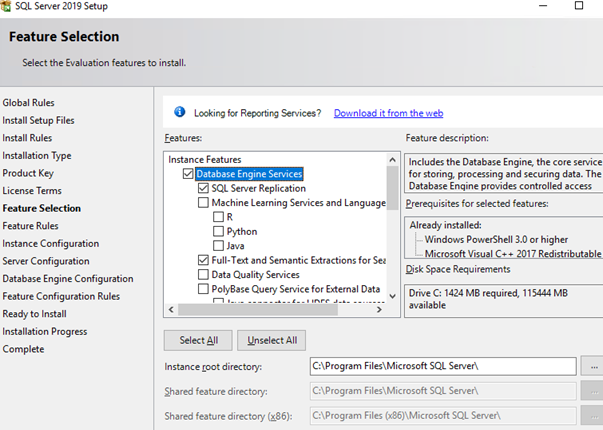Browse for the Instance root directory
This screenshot has height=430, width=603.
click(593, 367)
